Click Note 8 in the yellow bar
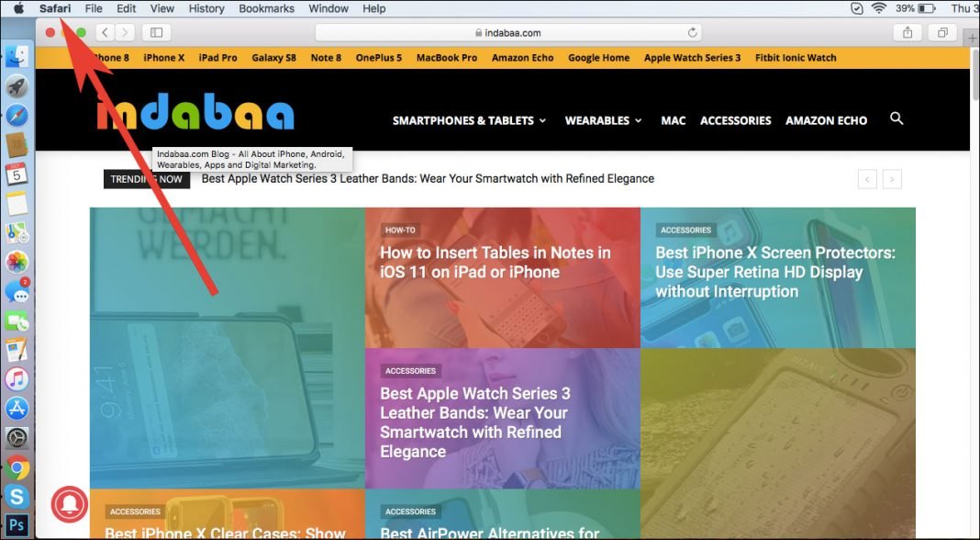 point(327,58)
